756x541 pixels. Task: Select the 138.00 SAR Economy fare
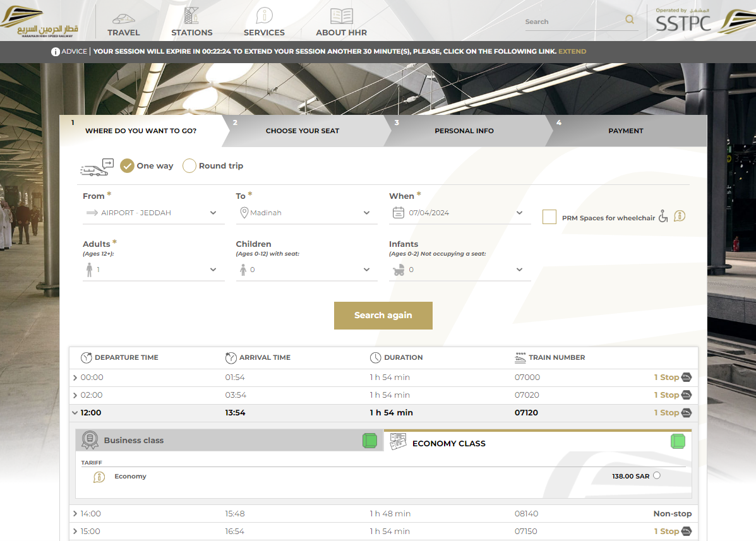[657, 476]
